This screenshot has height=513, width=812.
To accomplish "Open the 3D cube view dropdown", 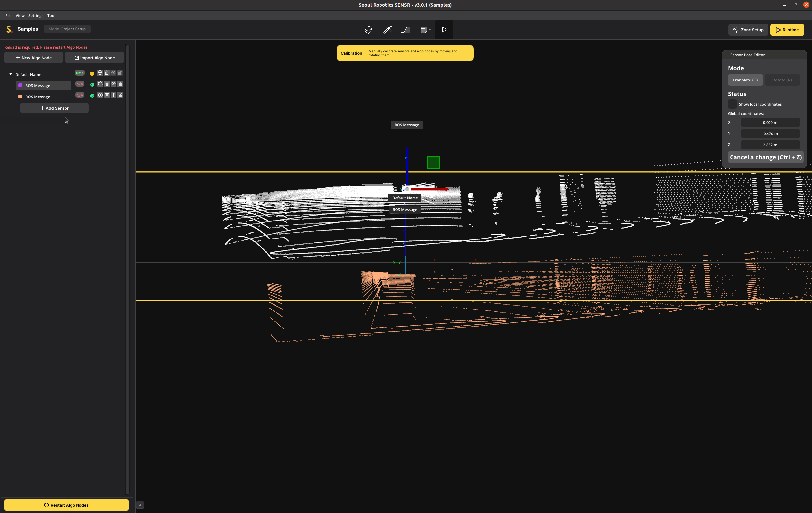I will pyautogui.click(x=426, y=30).
